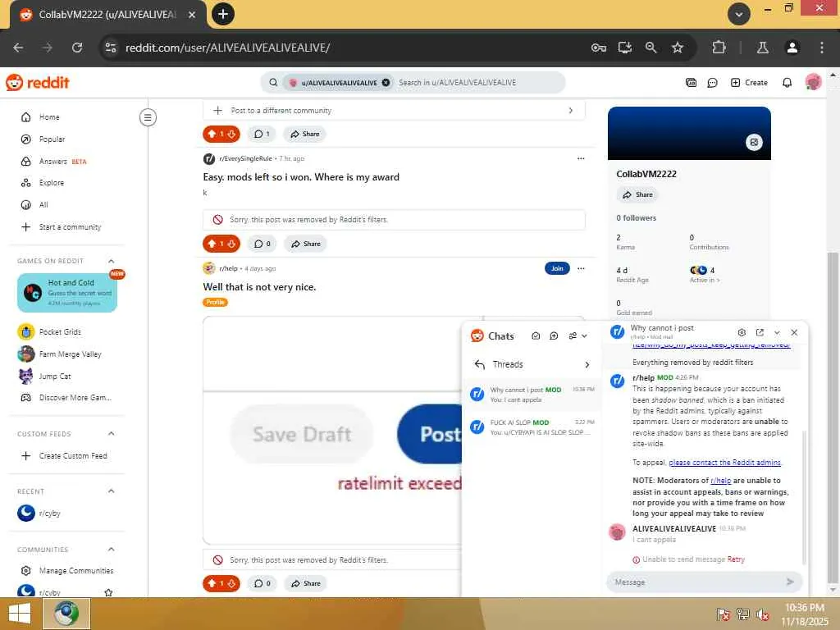Upvote the r/EverySingleRule post
This screenshot has height=630, width=840.
[212, 244]
